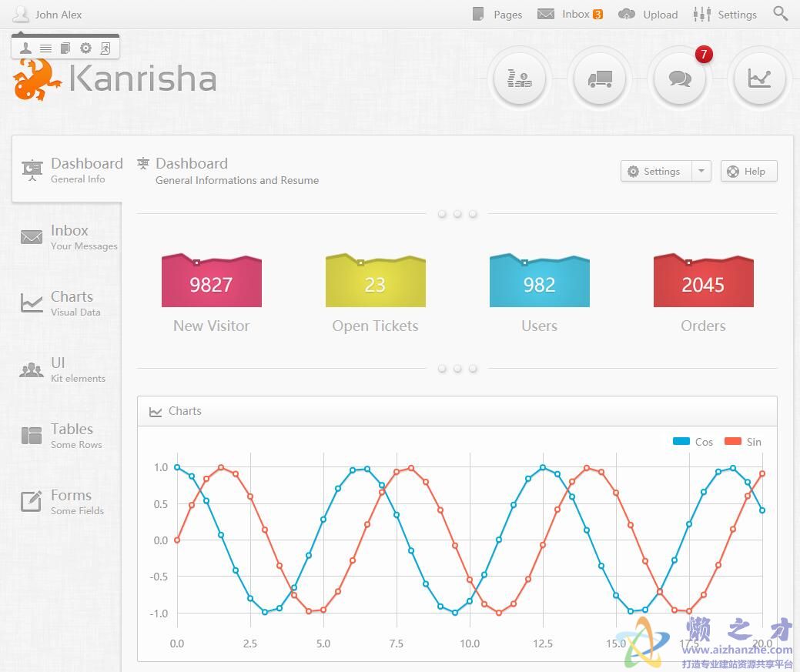800x672 pixels.
Task: Click the delivery truck round icon
Action: (x=599, y=79)
